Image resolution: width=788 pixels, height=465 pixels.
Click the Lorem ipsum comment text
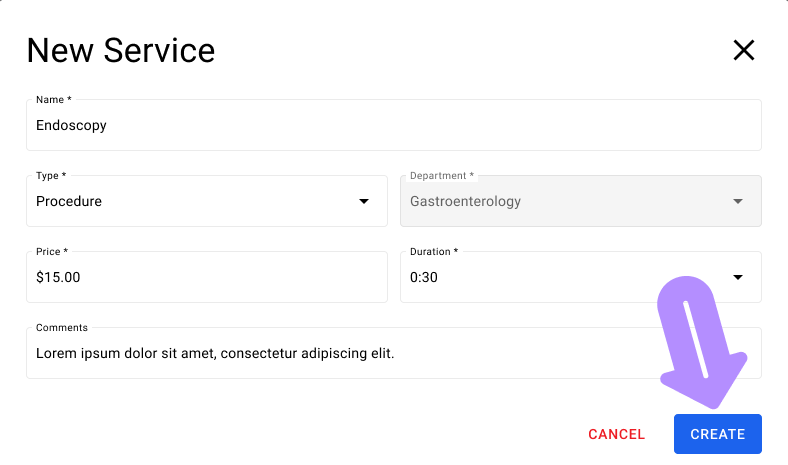tap(215, 353)
